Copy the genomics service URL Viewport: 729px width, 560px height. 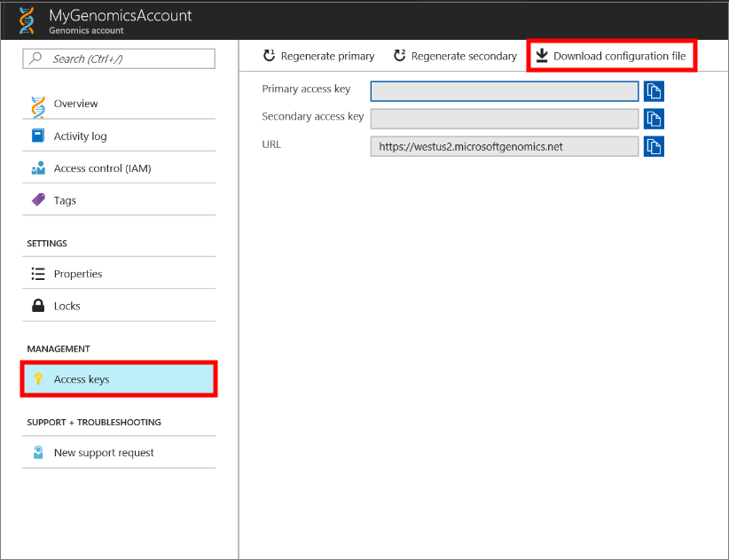pos(654,145)
